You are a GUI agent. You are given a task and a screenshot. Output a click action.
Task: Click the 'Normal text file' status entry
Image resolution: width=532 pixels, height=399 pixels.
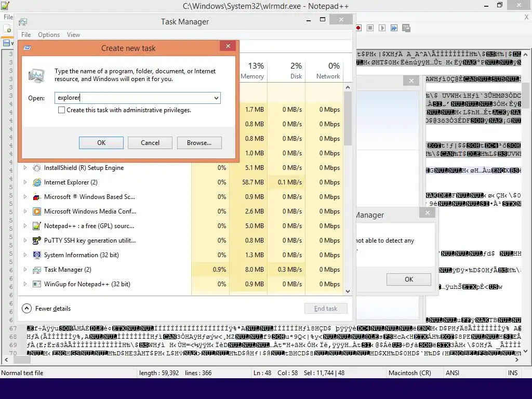pos(22,373)
